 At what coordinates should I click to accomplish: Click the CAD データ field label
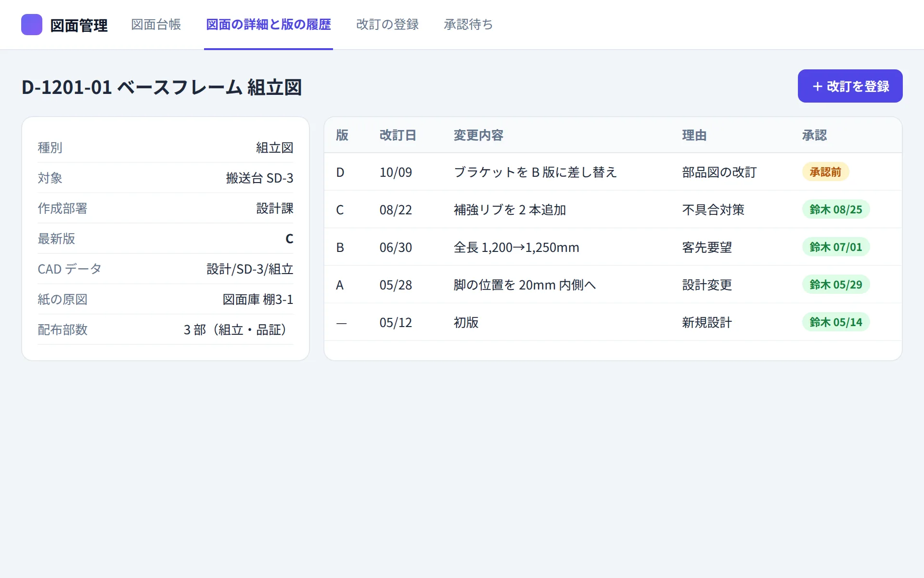pyautogui.click(x=70, y=269)
